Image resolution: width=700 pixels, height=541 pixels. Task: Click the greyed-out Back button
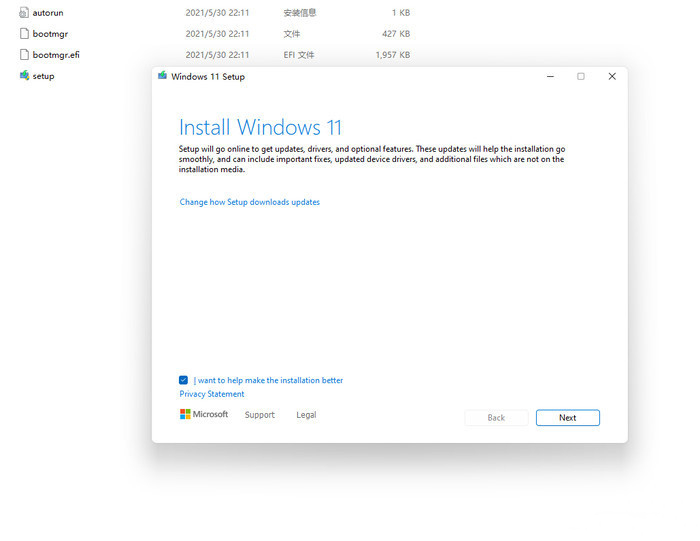click(496, 417)
